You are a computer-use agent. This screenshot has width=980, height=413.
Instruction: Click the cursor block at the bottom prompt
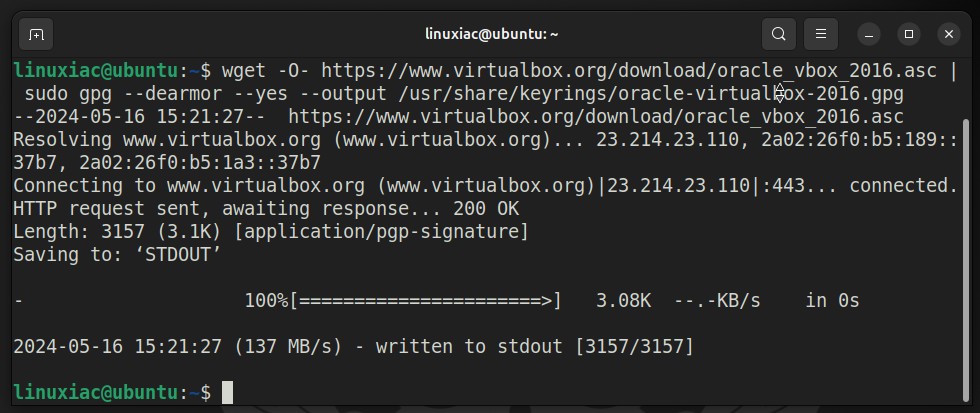pos(228,392)
